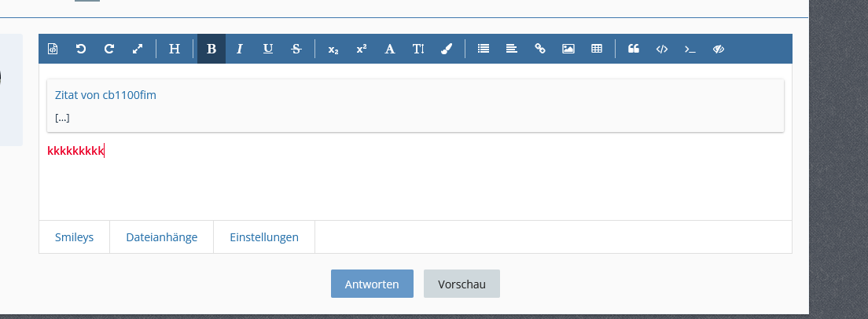
Task: Apply superscript formatting
Action: (362, 49)
